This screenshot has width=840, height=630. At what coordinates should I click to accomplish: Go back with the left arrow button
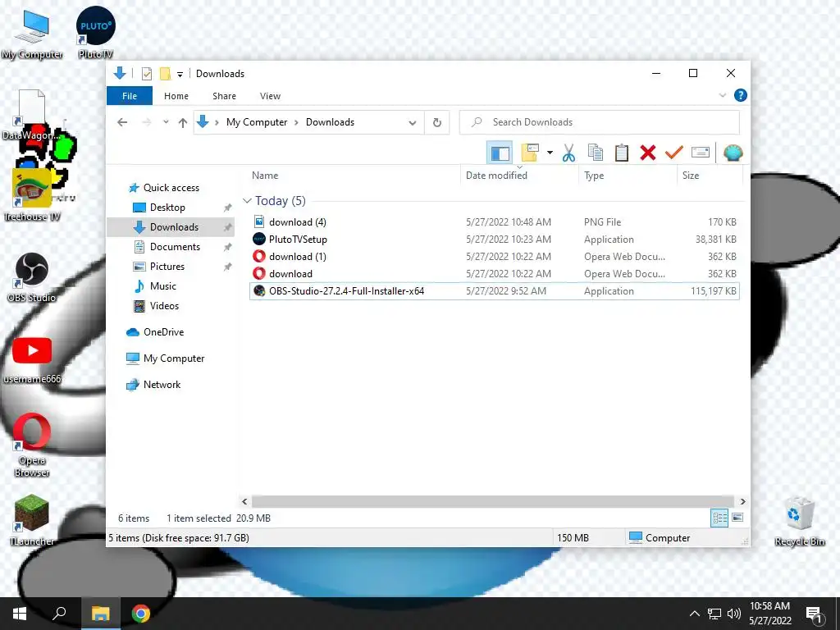pos(122,122)
